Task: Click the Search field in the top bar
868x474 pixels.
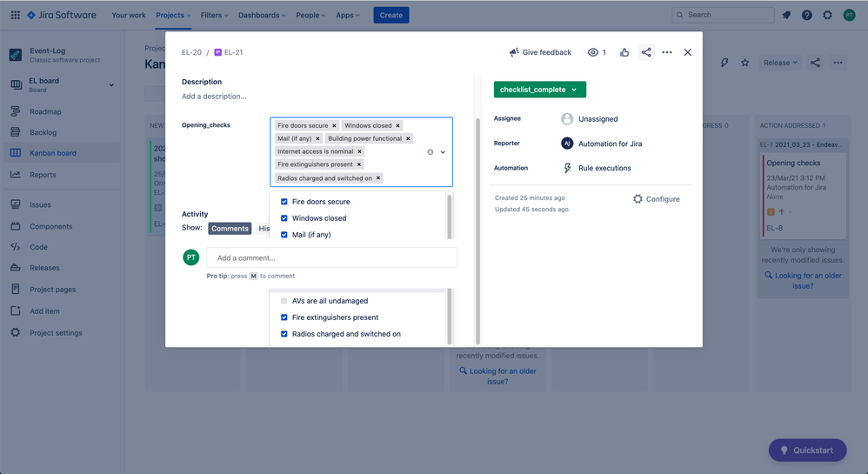Action: pyautogui.click(x=723, y=15)
